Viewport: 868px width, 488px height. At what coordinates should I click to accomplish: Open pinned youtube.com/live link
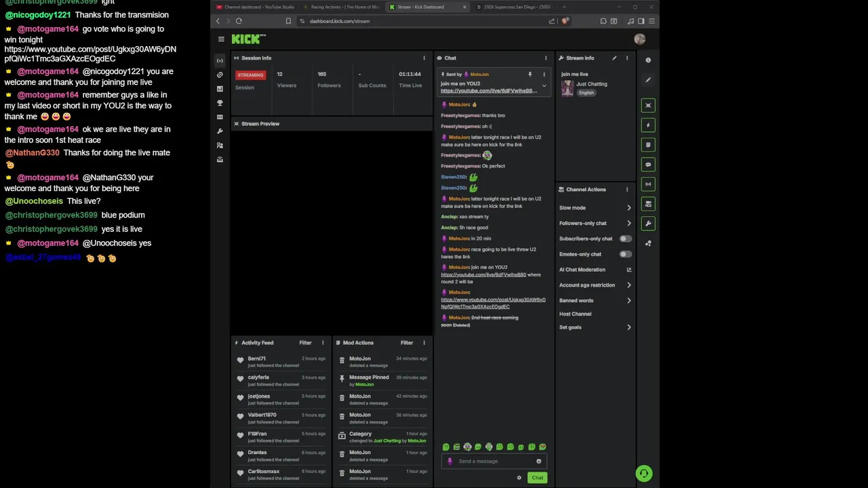point(489,91)
